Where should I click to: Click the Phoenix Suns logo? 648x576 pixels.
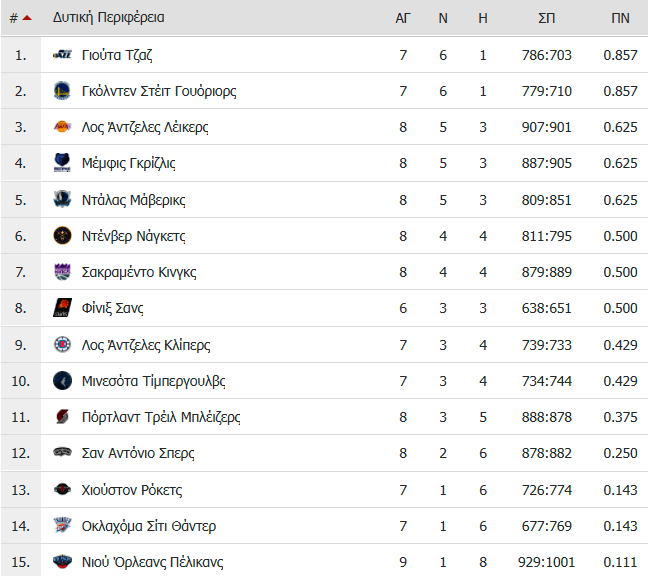point(62,308)
